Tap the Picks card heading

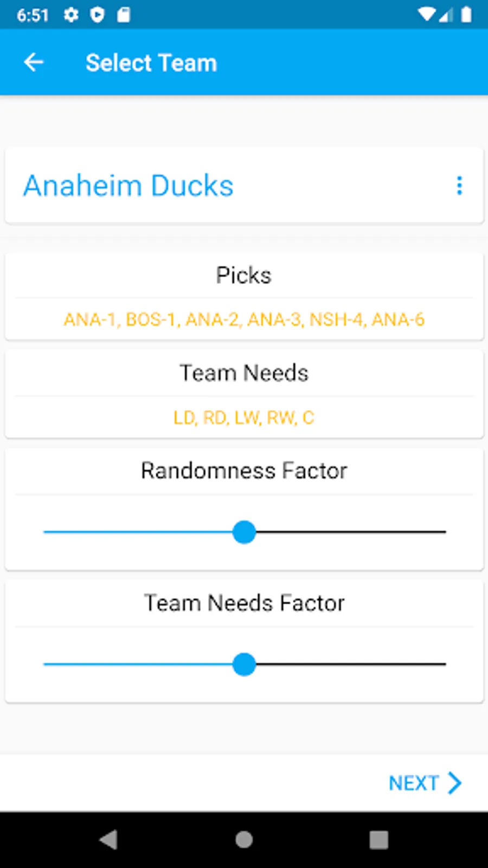pos(244,275)
